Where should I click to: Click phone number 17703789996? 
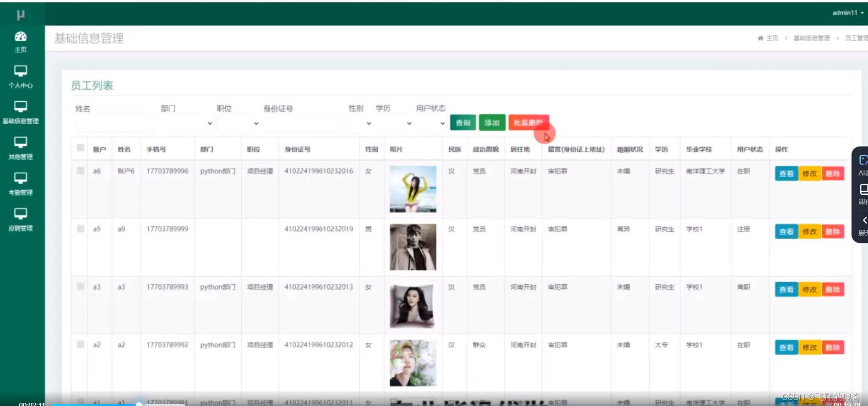167,171
